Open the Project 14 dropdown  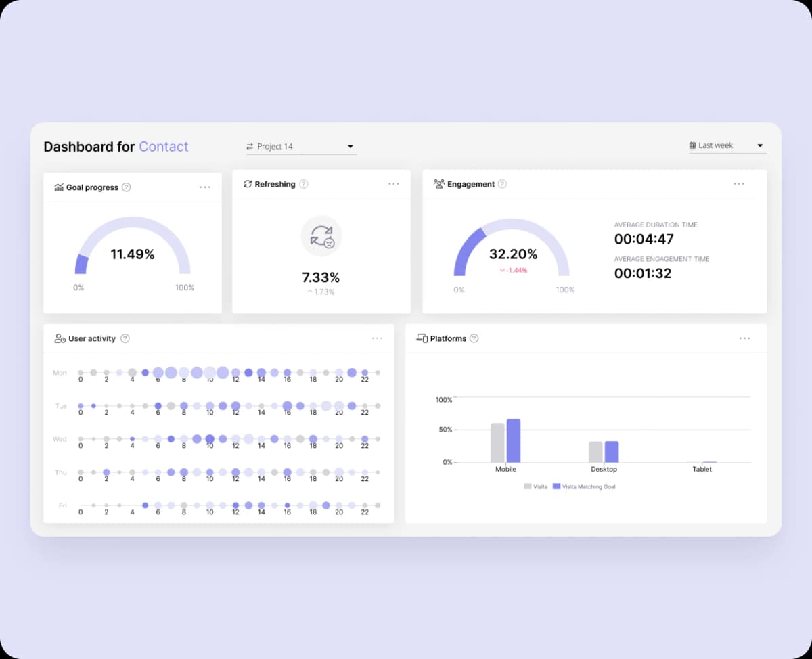pos(301,146)
